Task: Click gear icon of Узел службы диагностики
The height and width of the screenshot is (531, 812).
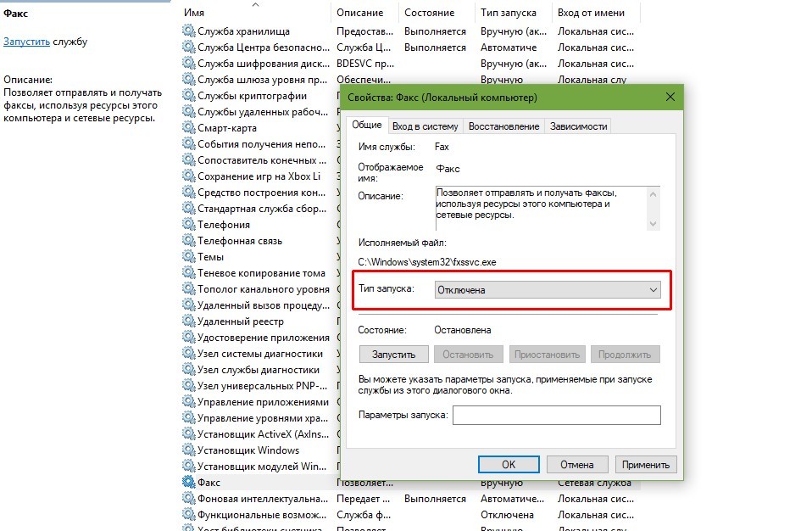Action: pos(188,369)
